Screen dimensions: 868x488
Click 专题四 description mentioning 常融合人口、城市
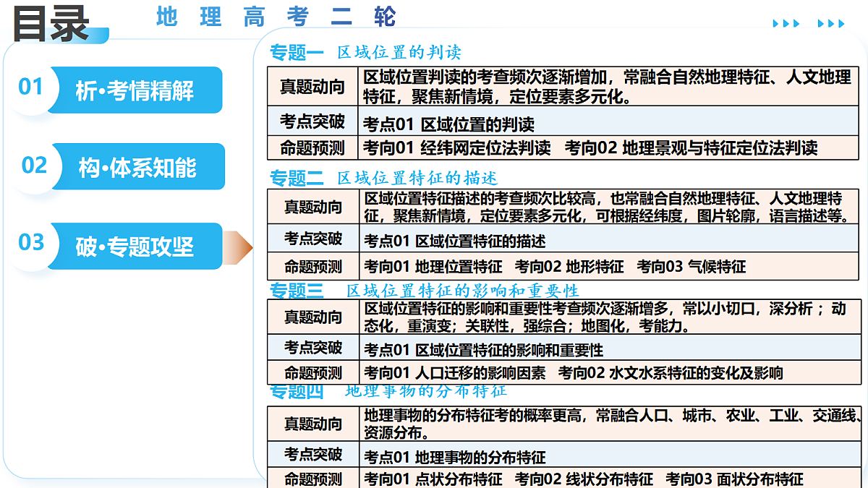click(x=612, y=424)
